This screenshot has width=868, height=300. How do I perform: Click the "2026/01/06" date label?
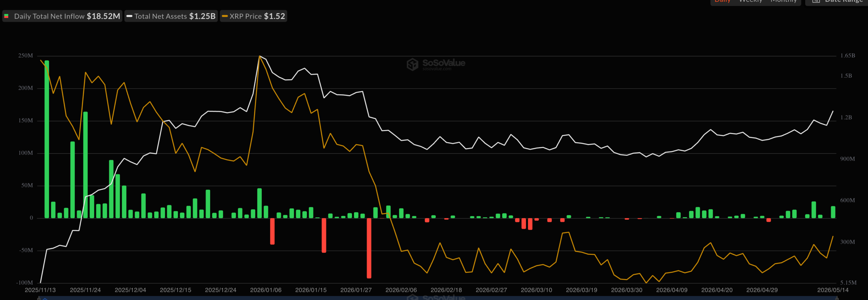click(266, 290)
